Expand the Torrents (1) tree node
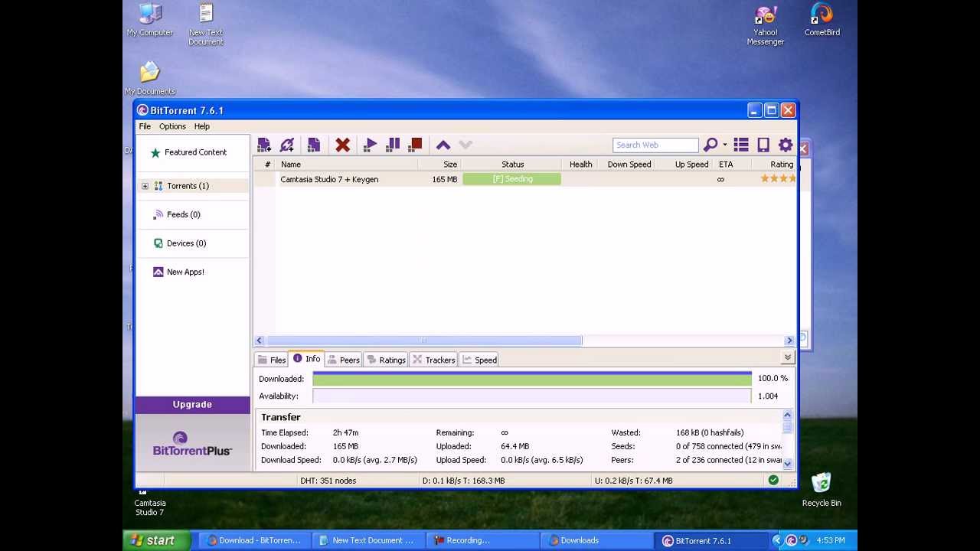 pyautogui.click(x=145, y=186)
